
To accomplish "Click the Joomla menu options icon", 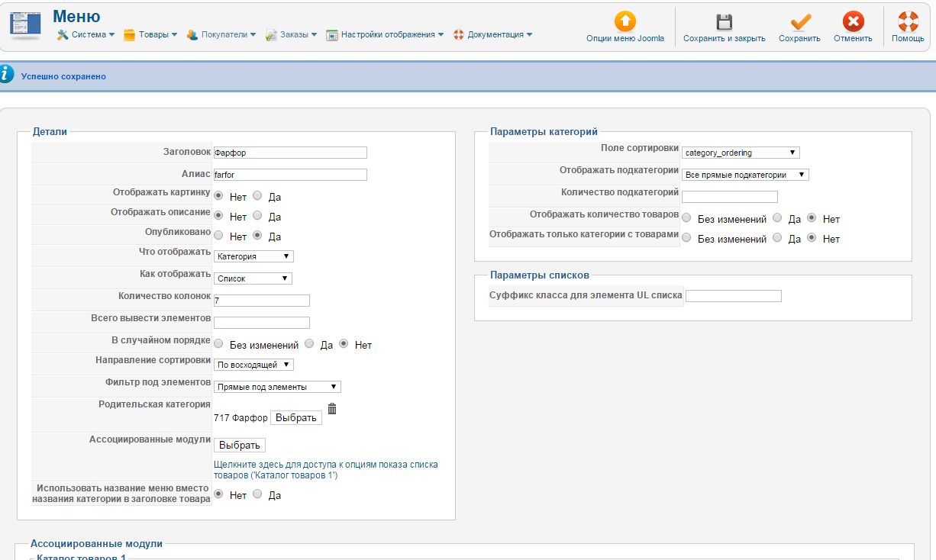I will 625,21.
